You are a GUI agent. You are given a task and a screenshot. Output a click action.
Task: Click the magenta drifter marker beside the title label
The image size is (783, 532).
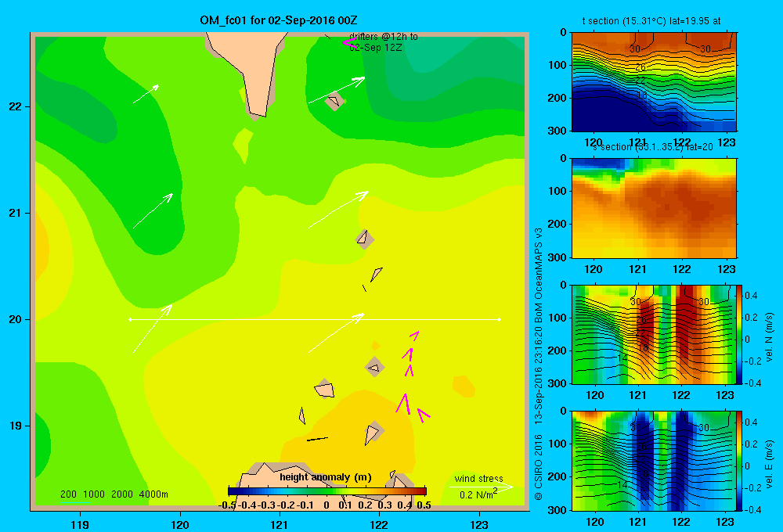tap(349, 42)
